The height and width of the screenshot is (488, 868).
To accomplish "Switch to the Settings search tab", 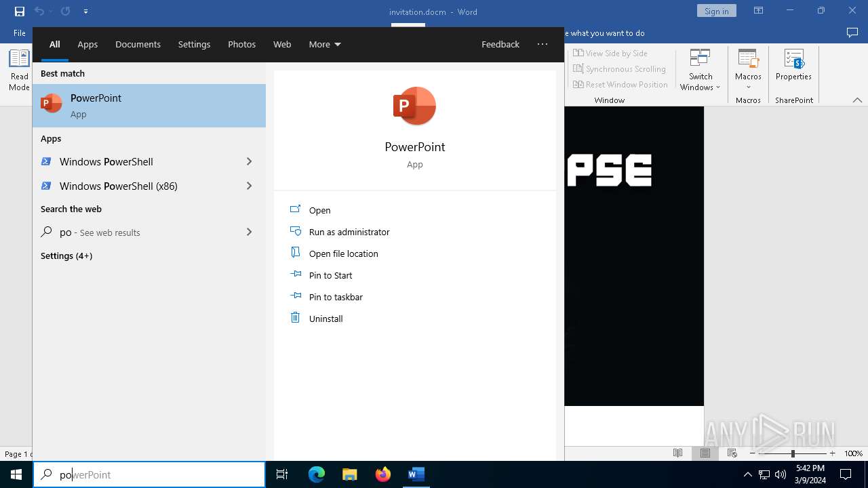I will click(x=194, y=44).
